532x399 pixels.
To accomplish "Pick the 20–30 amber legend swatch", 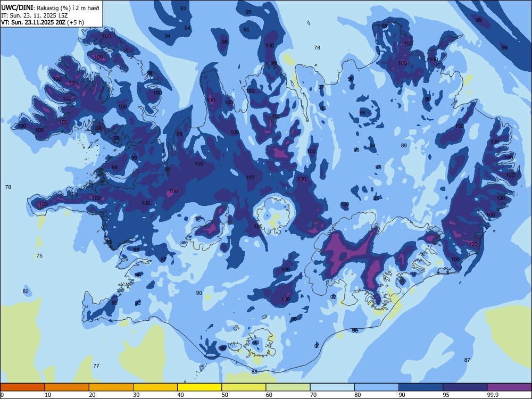I will point(111,387).
